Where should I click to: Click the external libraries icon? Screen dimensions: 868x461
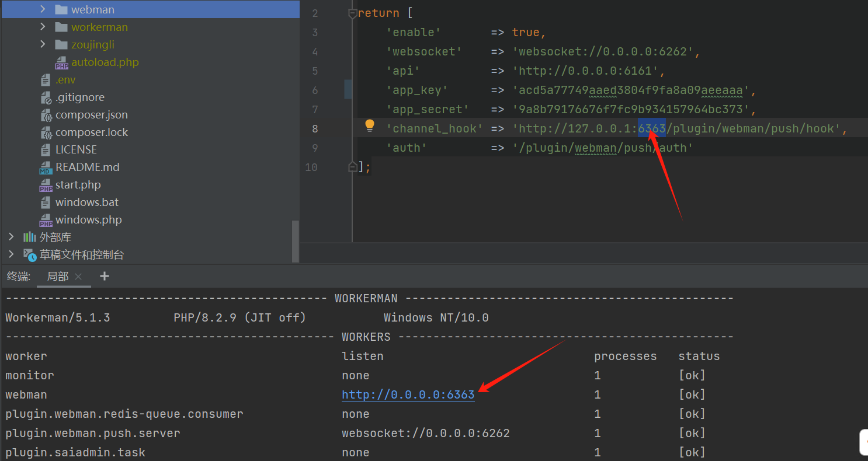(x=29, y=237)
